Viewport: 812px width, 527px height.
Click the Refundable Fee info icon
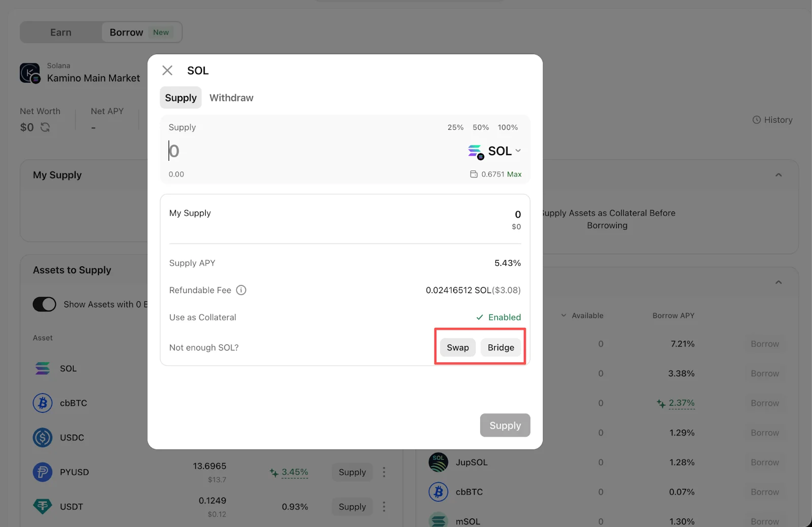(242, 290)
